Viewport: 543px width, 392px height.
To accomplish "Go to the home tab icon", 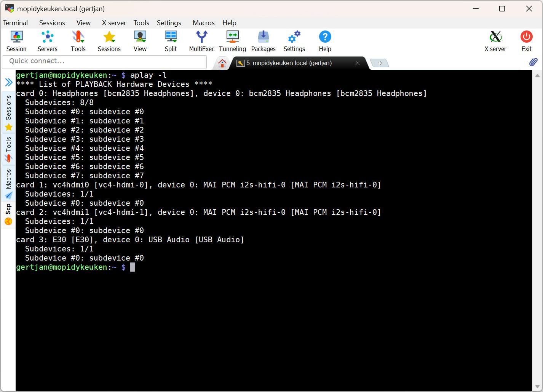I will point(222,63).
